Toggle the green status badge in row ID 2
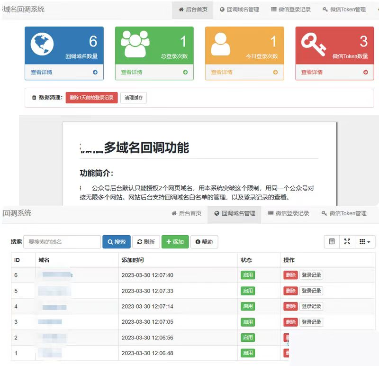The image size is (379, 366). click(248, 338)
